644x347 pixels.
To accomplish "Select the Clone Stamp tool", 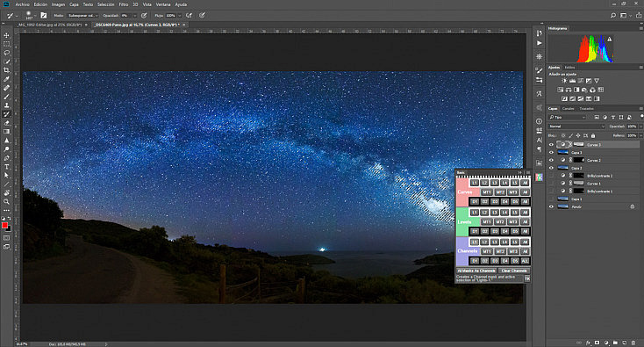I will 6,105.
